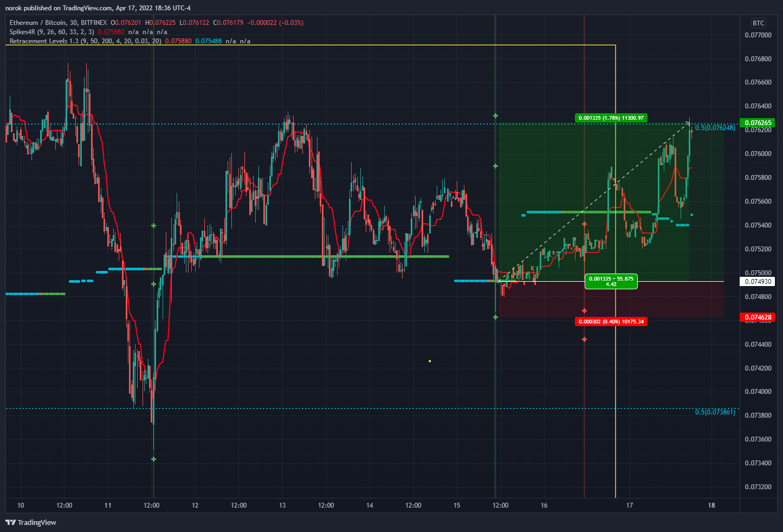
Task: Click date 13 on the time axis
Action: 282,505
